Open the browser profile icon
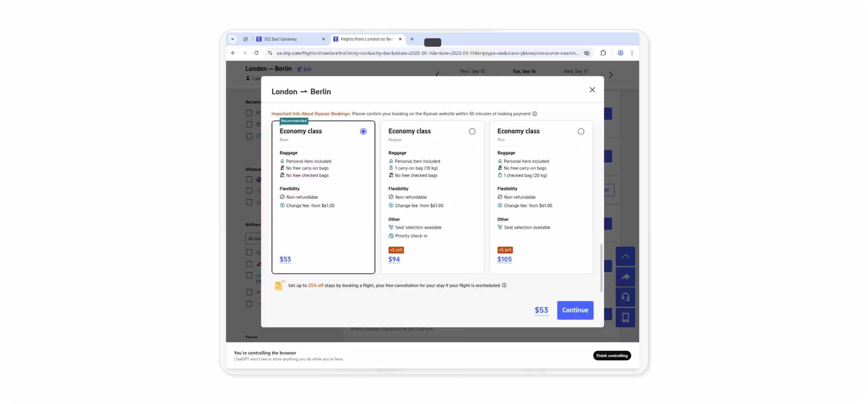Image resolution: width=868 pixels, height=404 pixels. click(620, 53)
